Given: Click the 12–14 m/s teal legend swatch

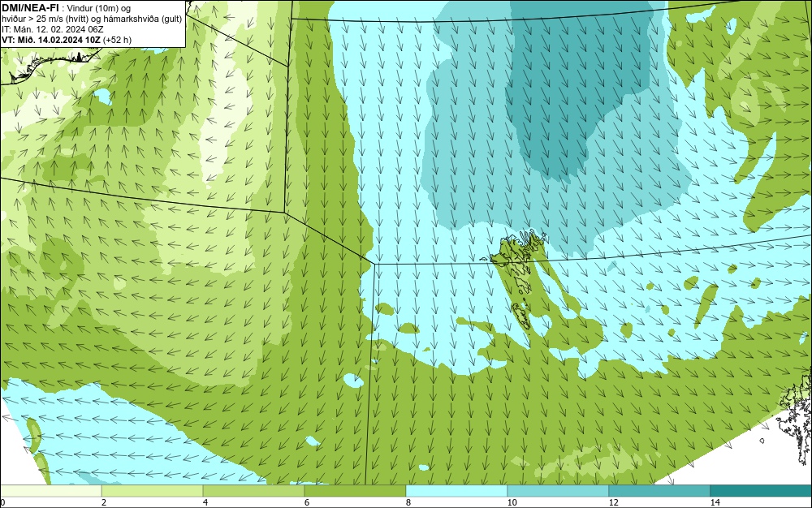Looking at the screenshot, I should 659,491.
